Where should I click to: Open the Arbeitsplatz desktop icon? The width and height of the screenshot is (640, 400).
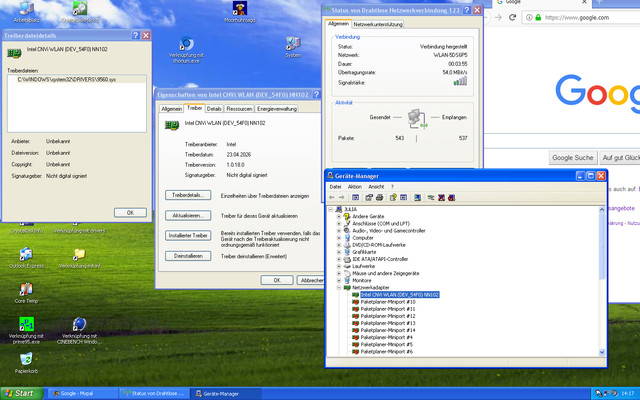(27, 11)
